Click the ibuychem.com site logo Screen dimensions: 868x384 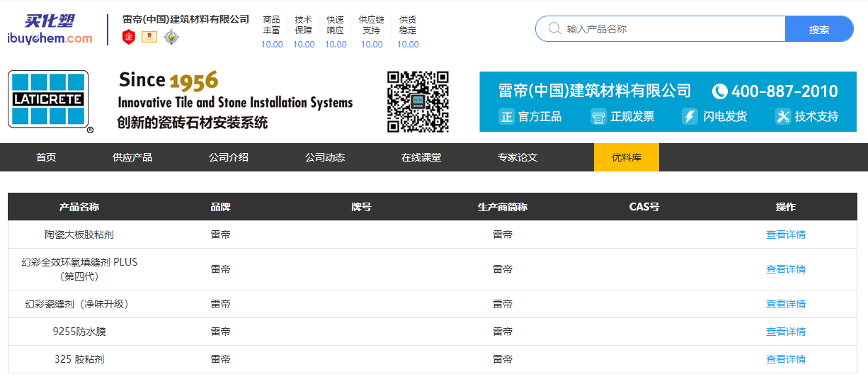point(50,30)
